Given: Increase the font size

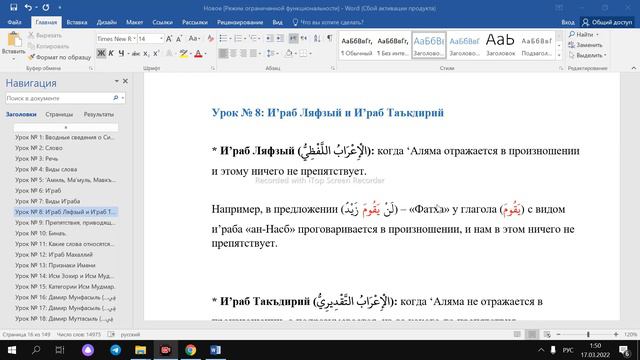Looking at the screenshot, I should 169,39.
